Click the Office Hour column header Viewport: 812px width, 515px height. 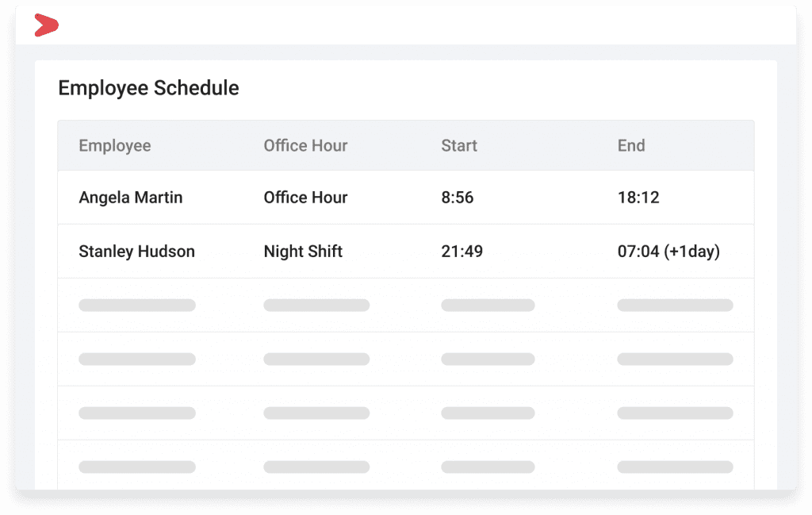305,145
